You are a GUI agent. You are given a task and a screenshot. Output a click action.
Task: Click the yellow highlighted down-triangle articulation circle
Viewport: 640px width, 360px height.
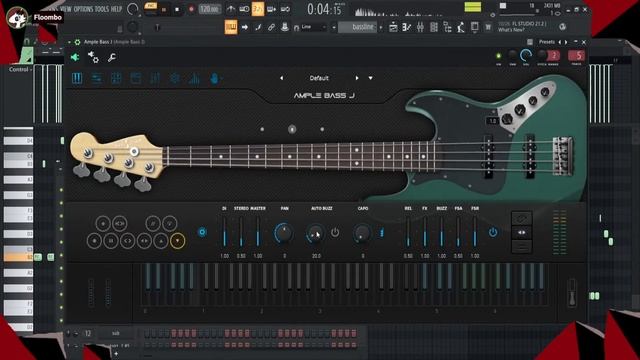[x=177, y=241]
